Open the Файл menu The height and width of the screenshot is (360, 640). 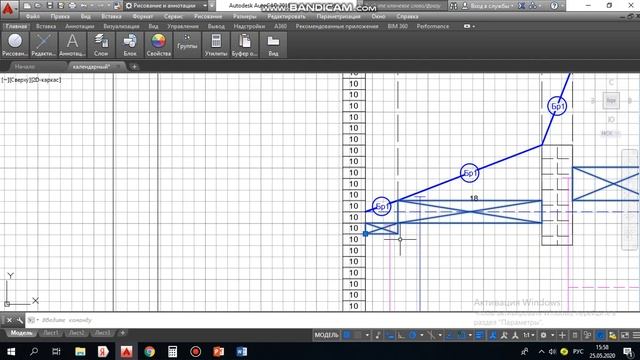[x=33, y=16]
